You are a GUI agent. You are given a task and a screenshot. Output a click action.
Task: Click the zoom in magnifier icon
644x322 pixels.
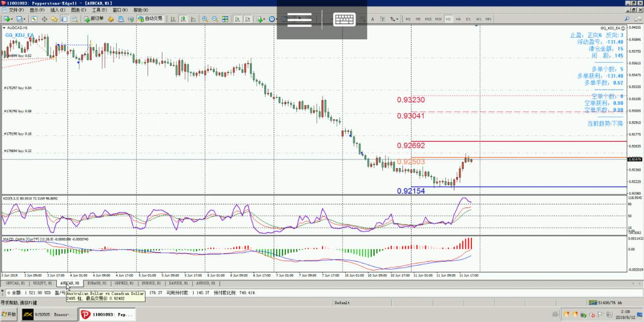[205, 19]
